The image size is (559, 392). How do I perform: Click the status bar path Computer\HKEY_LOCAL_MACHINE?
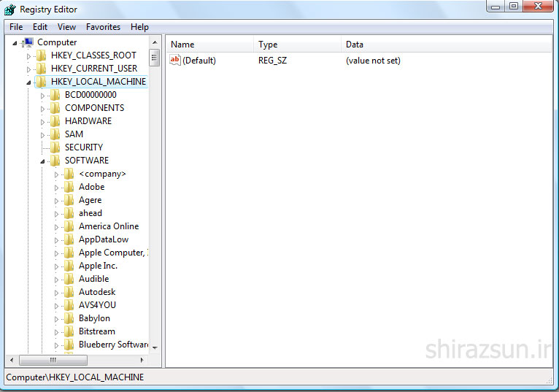click(x=75, y=377)
